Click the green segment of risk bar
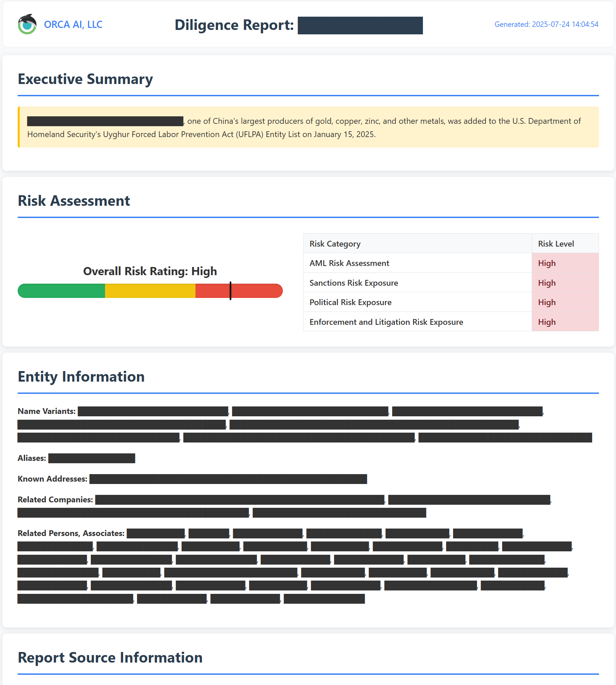Image resolution: width=616 pixels, height=685 pixels. pyautogui.click(x=61, y=291)
